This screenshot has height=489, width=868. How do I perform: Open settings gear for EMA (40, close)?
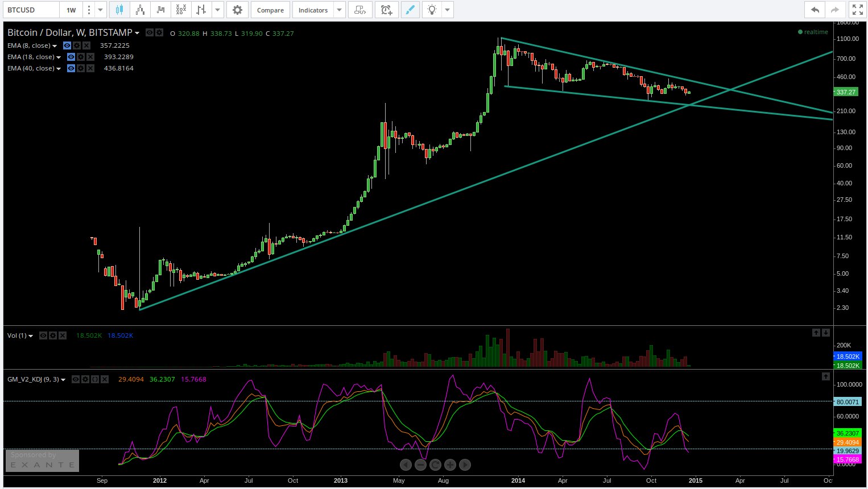81,68
